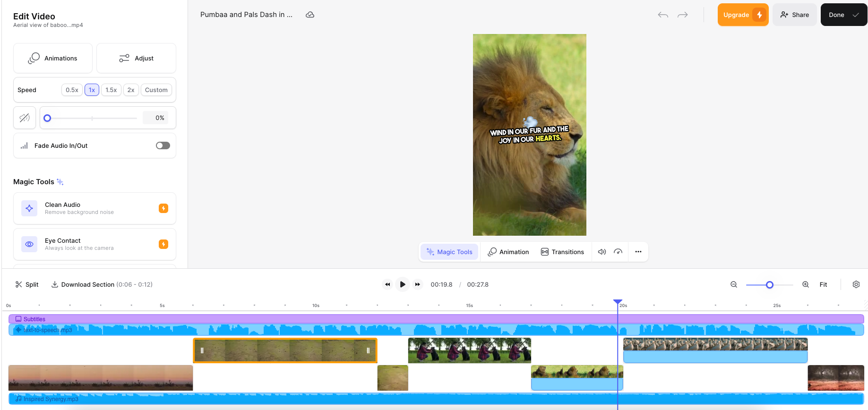The height and width of the screenshot is (410, 868).
Task: Click the Split button
Action: (27, 284)
